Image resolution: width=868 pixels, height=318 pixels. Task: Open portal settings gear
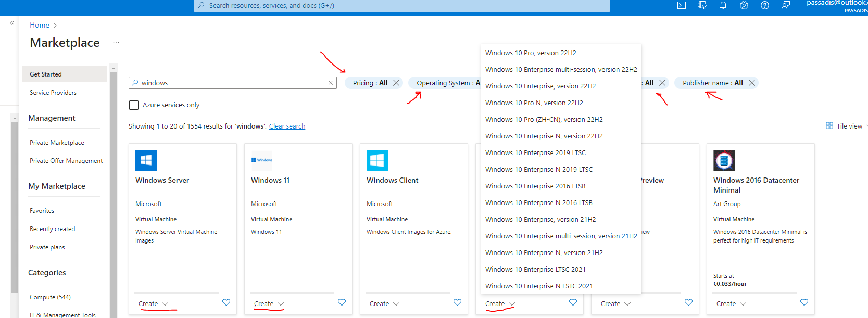tap(744, 5)
